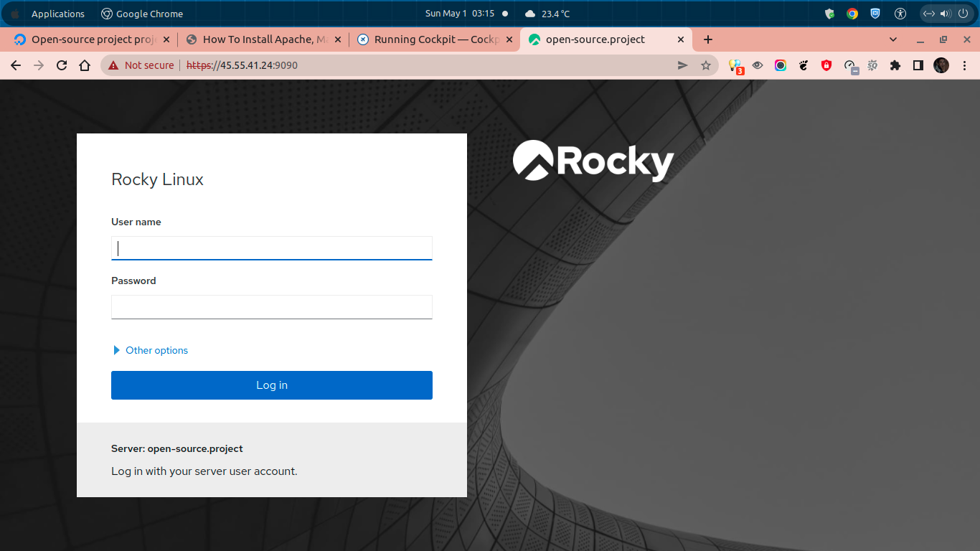Open Chrome's three-dot menu
The height and width of the screenshot is (551, 980).
point(964,65)
